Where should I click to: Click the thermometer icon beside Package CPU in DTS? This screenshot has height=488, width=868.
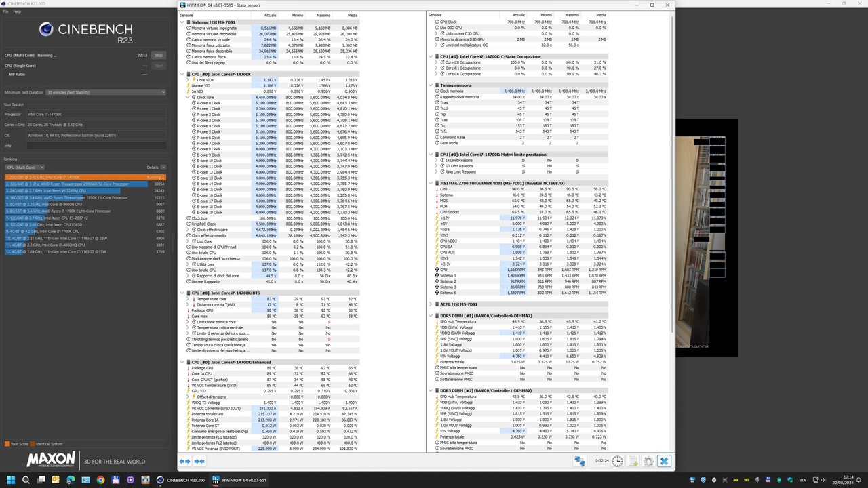coord(189,310)
